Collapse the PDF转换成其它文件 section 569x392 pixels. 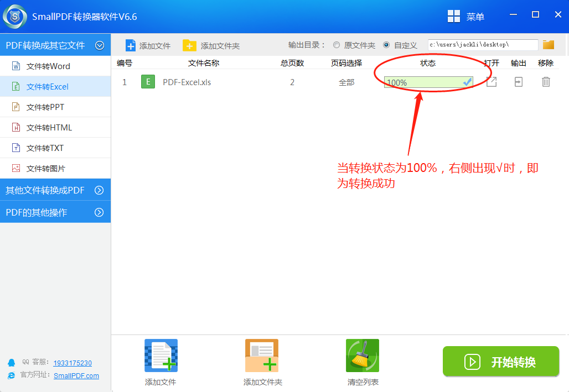point(55,45)
